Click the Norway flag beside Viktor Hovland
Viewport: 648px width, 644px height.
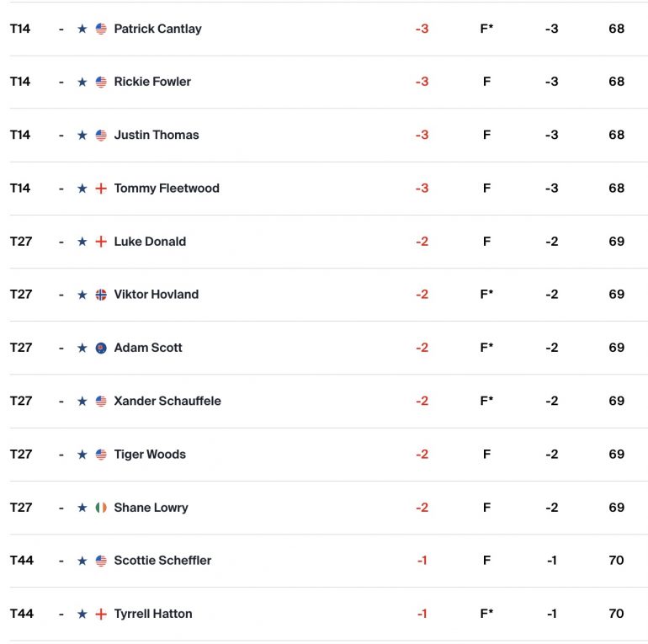(101, 295)
